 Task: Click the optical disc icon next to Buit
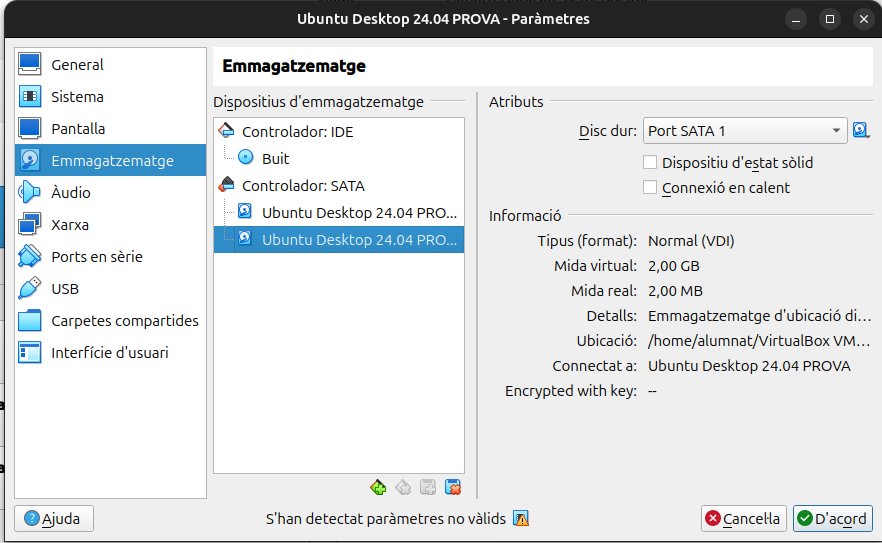246,158
